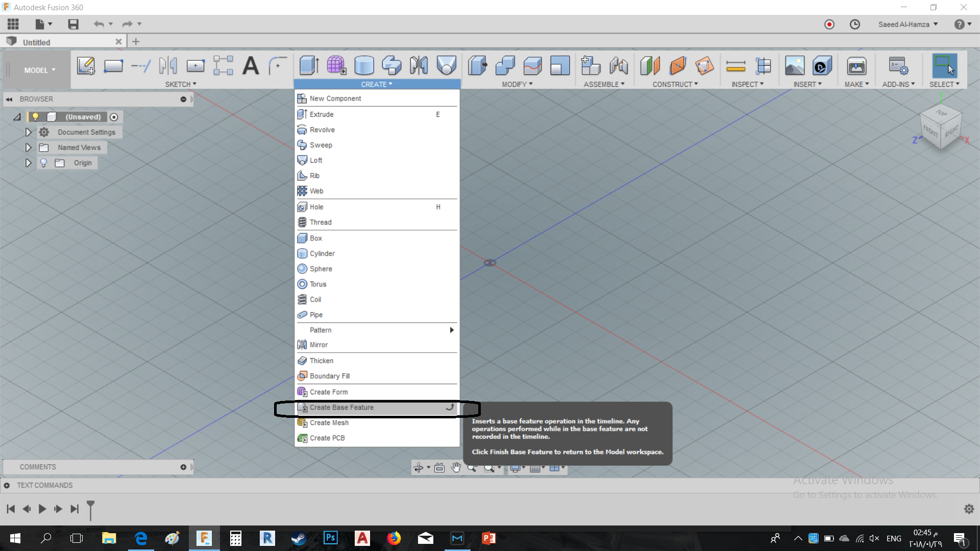Viewport: 980px width, 551px height.
Task: Select the Sketch Text tool icon
Action: (x=251, y=66)
